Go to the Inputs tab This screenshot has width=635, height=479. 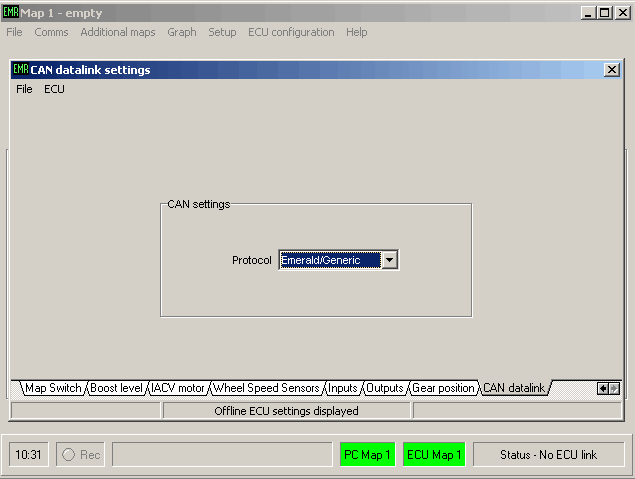coord(342,388)
